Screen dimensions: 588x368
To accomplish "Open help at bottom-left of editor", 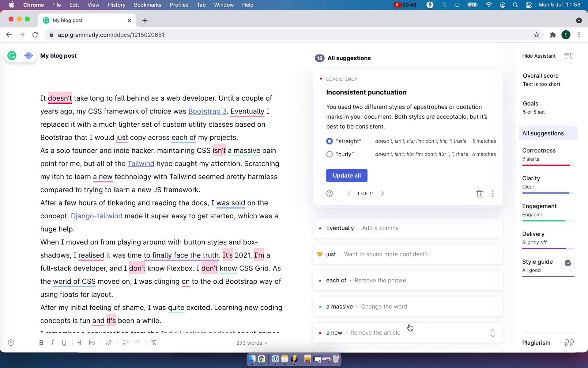I will 11,343.
